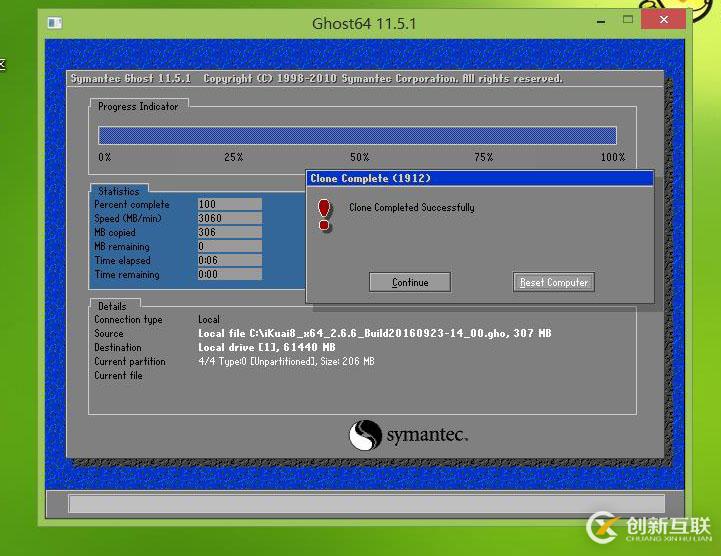
Task: Click the 100% progress marker label
Action: click(613, 157)
